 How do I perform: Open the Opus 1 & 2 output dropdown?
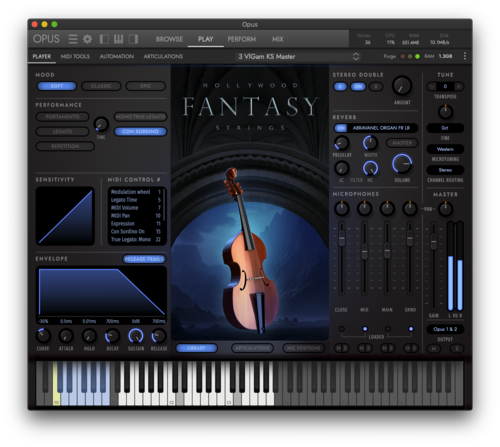[445, 329]
